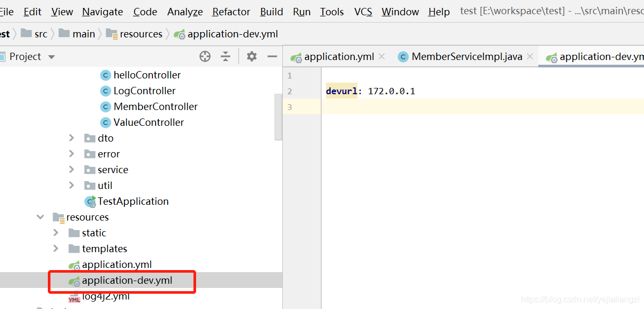Screen dimensions: 644x309
Task: Open the Help menu
Action: point(439,12)
